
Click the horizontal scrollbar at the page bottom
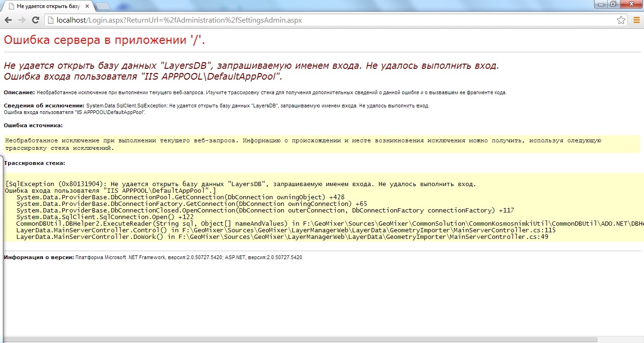click(300, 339)
